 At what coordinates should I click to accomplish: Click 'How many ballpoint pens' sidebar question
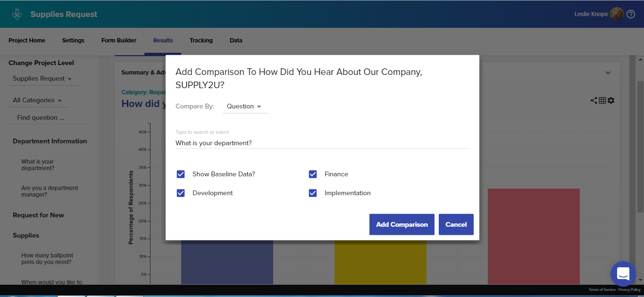coord(47,259)
